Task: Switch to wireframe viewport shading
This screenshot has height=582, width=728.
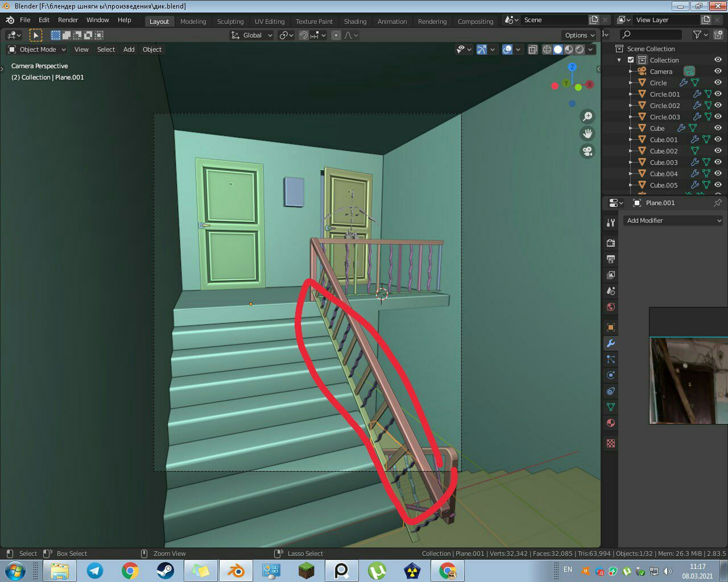Action: pyautogui.click(x=547, y=49)
